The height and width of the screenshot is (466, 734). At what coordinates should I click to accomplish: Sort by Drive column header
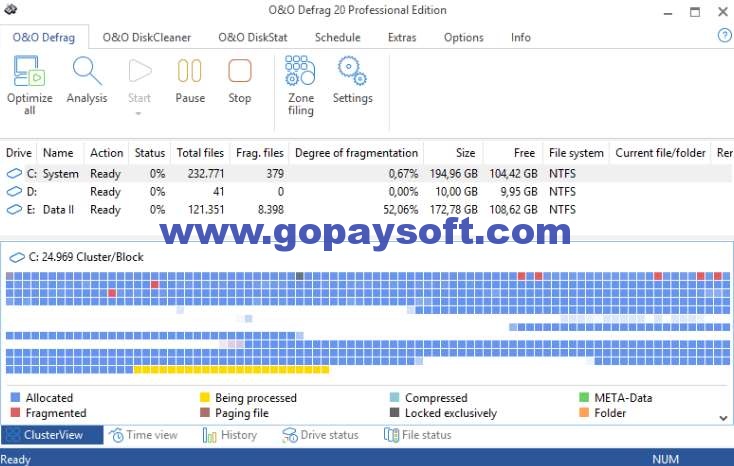click(19, 153)
